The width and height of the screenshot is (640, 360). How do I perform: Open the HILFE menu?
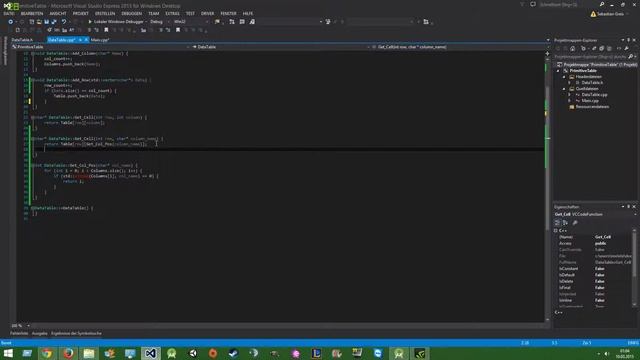pos(248,13)
